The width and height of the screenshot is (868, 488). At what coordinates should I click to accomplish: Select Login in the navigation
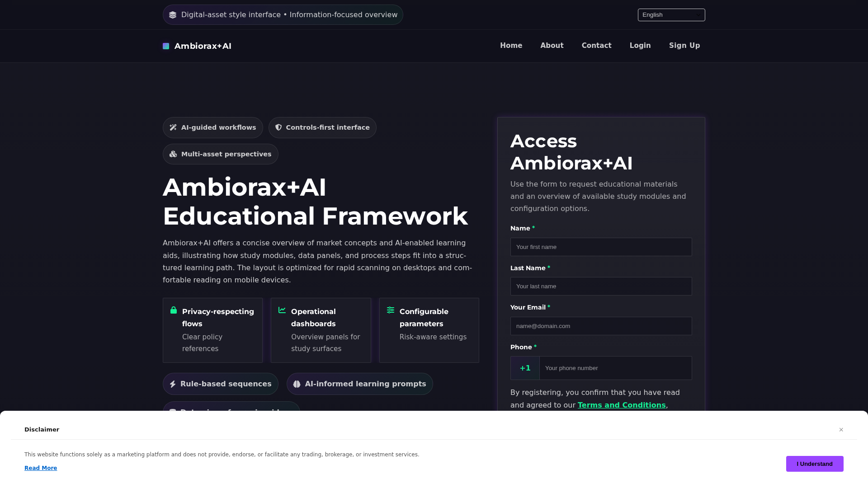point(640,46)
